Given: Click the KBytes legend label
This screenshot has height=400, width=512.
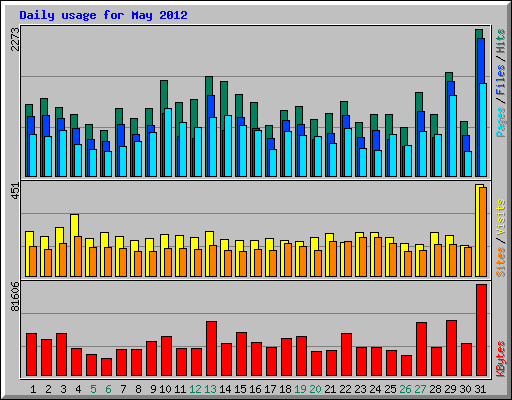Looking at the screenshot, I should pos(501,359).
